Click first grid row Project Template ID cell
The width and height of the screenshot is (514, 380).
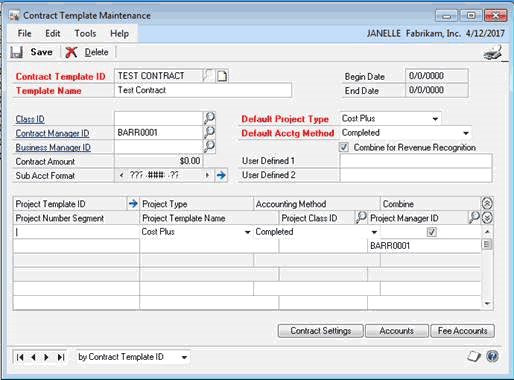point(76,232)
